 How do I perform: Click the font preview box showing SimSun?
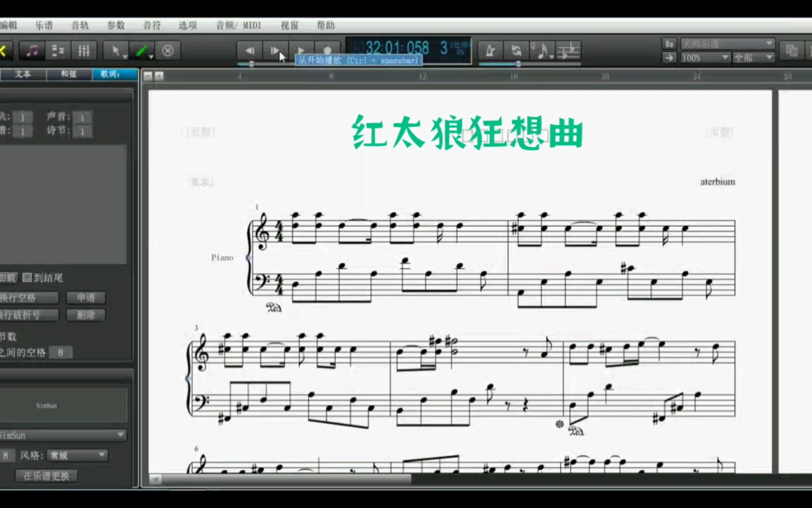tap(63, 405)
